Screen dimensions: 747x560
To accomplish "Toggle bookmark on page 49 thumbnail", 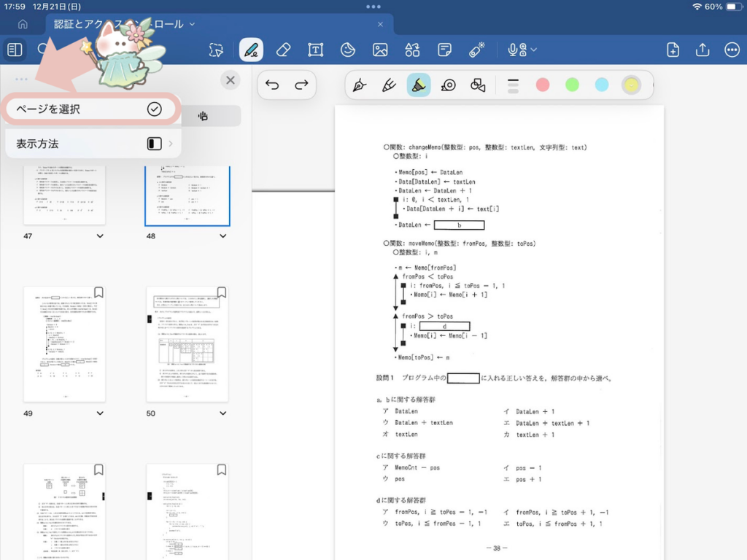I will [98, 292].
